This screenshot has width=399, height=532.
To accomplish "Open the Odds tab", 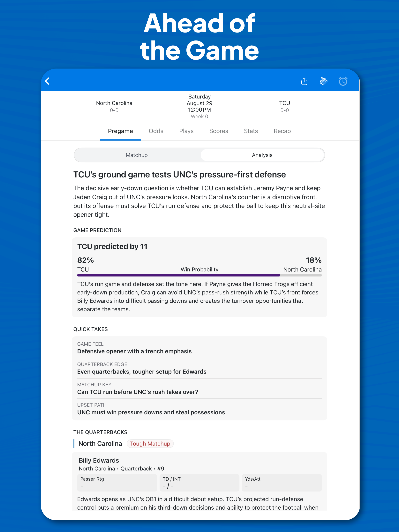I will point(156,131).
